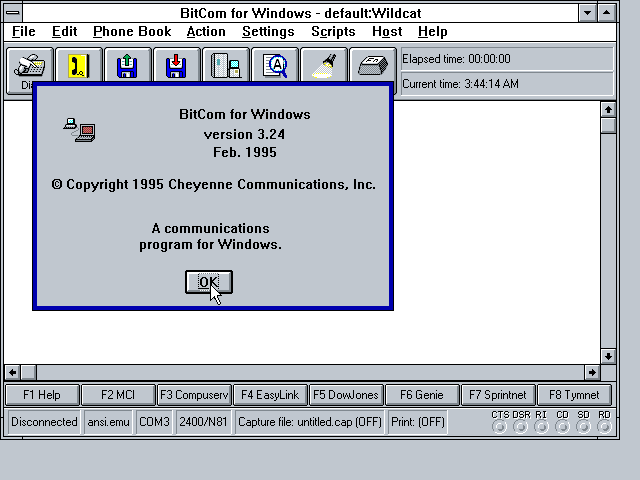Click the horizontal scrollbar right arrow
The image size is (640, 480).
592,372
